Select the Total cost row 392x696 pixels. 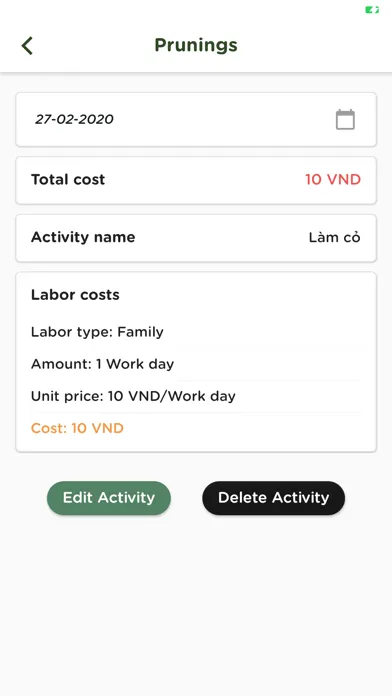tap(196, 180)
